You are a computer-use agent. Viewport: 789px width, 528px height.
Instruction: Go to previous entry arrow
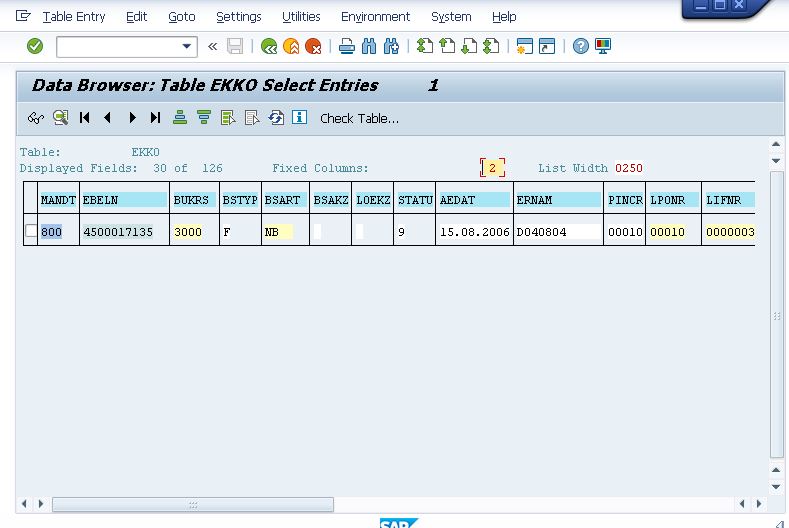107,118
